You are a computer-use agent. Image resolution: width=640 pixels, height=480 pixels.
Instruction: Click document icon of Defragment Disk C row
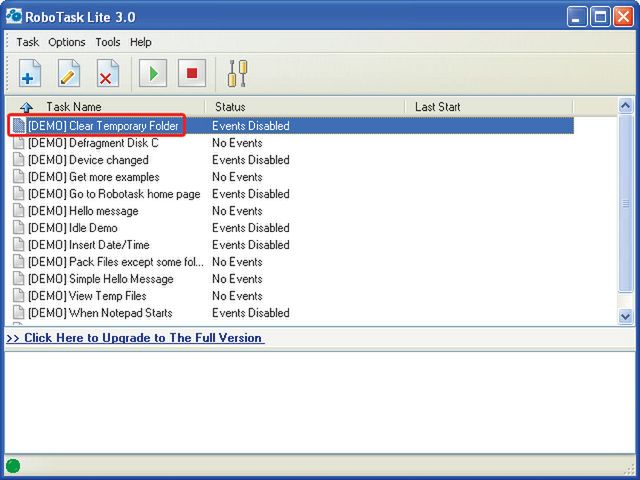point(18,143)
